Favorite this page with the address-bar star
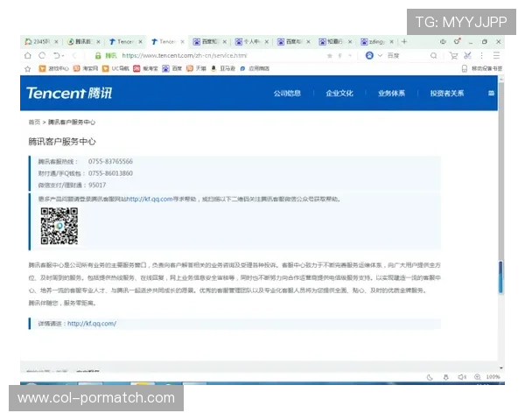 (330, 56)
